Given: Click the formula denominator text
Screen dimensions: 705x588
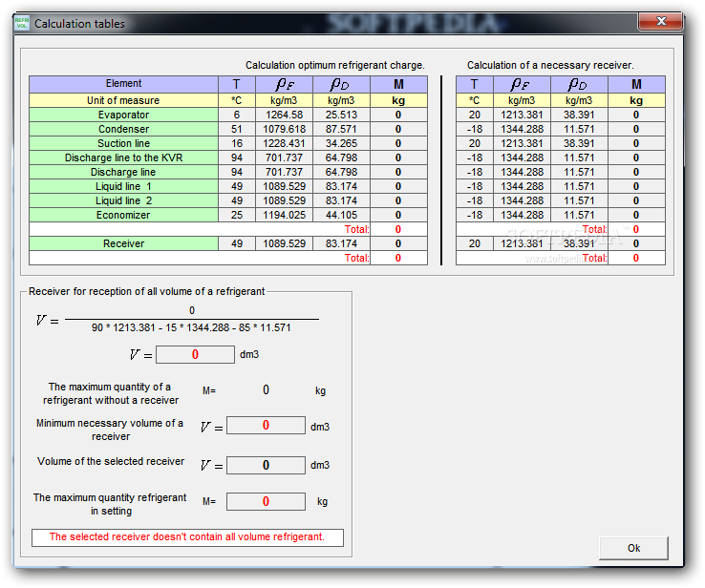Looking at the screenshot, I should (191, 327).
